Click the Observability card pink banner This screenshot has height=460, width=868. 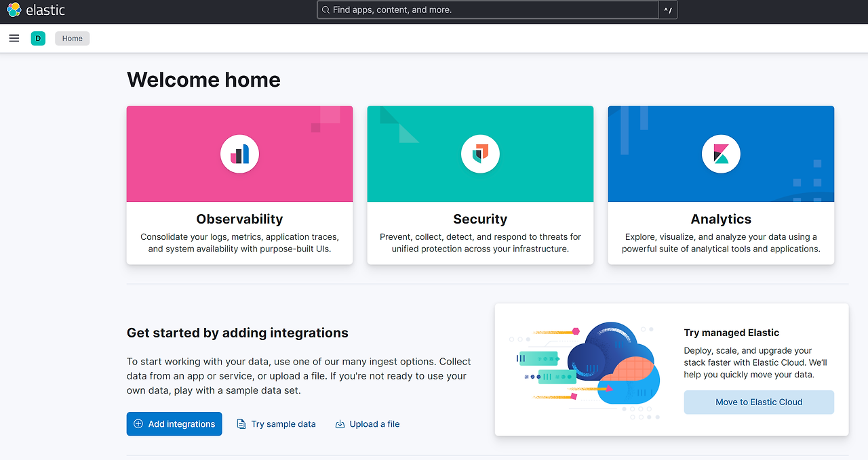pyautogui.click(x=239, y=154)
